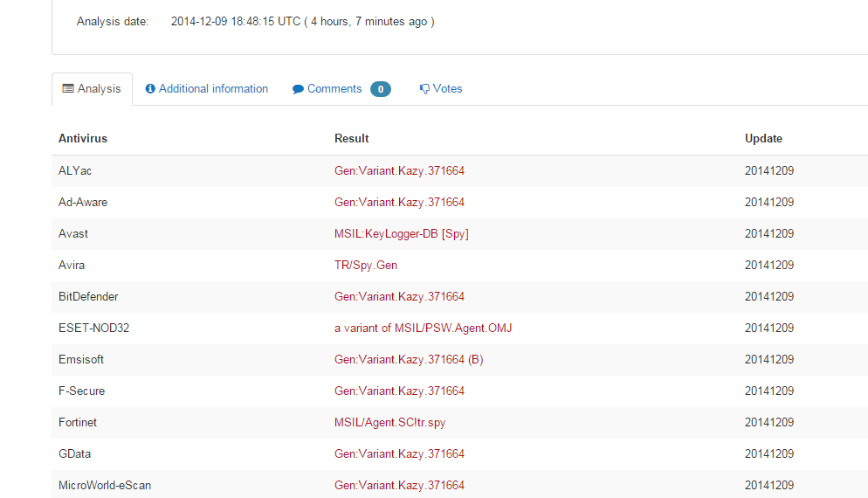Image resolution: width=868 pixels, height=498 pixels.
Task: Click ALYac's Gen:Variant.Kazy.371664 result
Action: pyautogui.click(x=399, y=170)
